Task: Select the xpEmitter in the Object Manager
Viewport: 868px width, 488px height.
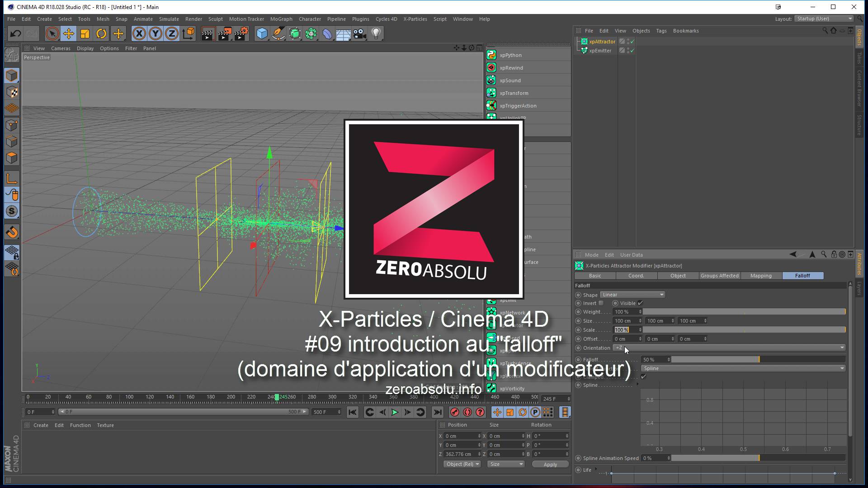Action: (x=601, y=51)
